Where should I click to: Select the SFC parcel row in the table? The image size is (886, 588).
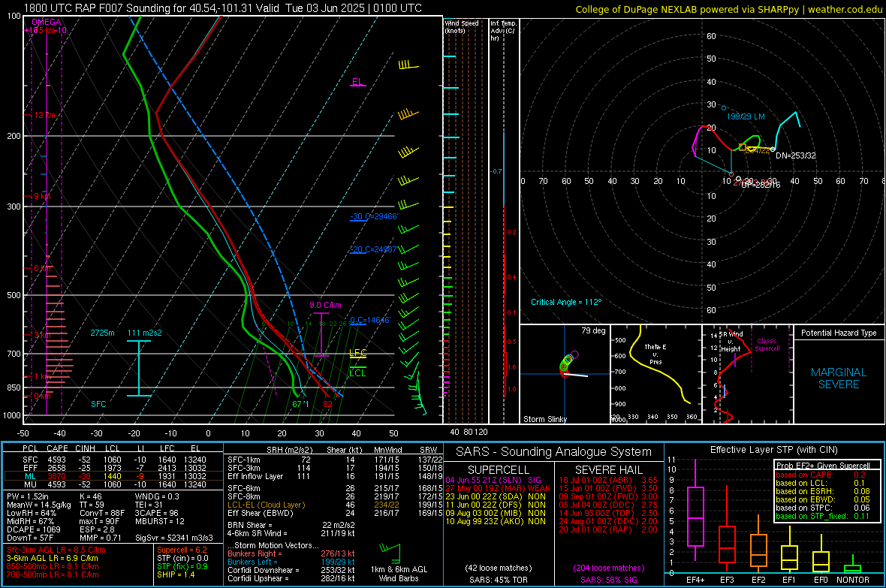tap(113, 460)
